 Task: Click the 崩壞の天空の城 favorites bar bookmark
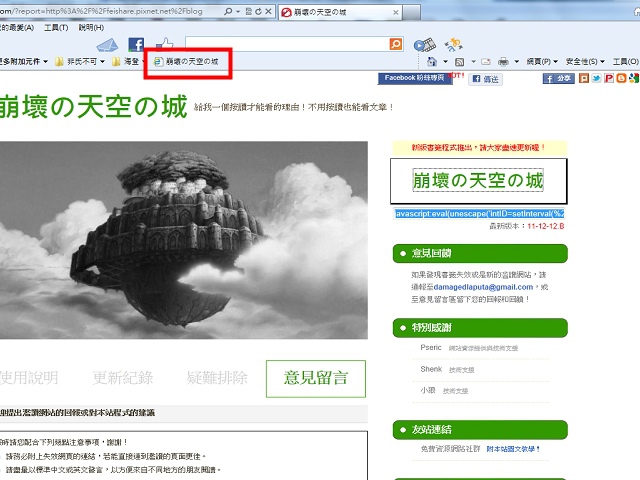[186, 62]
